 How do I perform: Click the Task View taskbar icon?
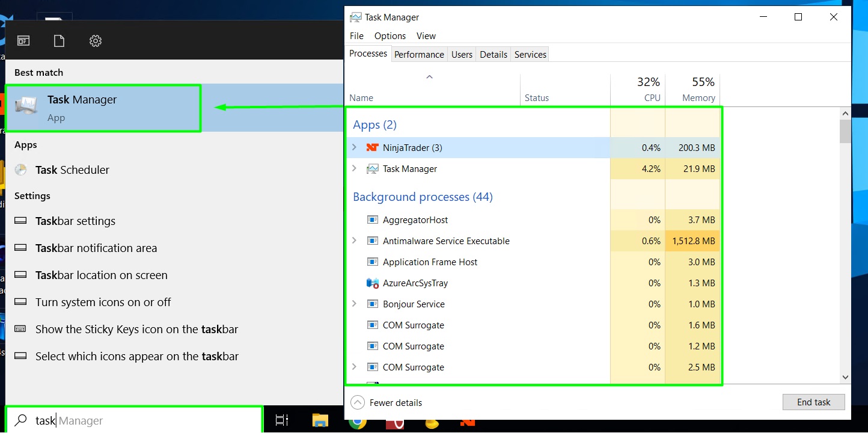282,420
